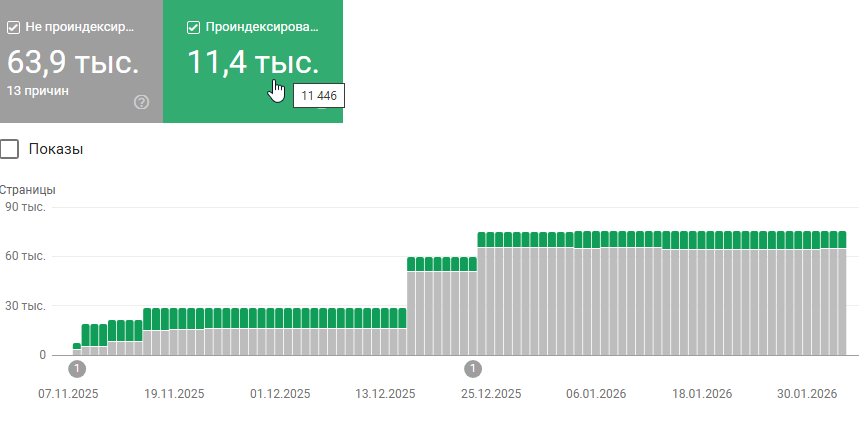Click the first short bar on the chart
This screenshot has width=868, height=425.
click(77, 349)
